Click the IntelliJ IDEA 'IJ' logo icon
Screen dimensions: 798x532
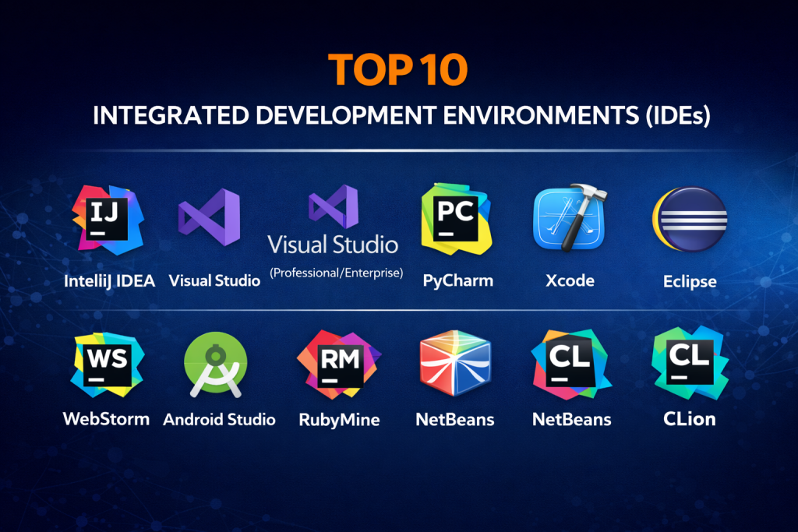point(108,220)
